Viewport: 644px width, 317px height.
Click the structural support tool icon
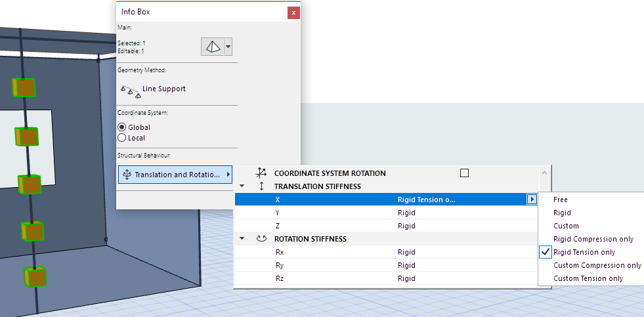pos(212,47)
